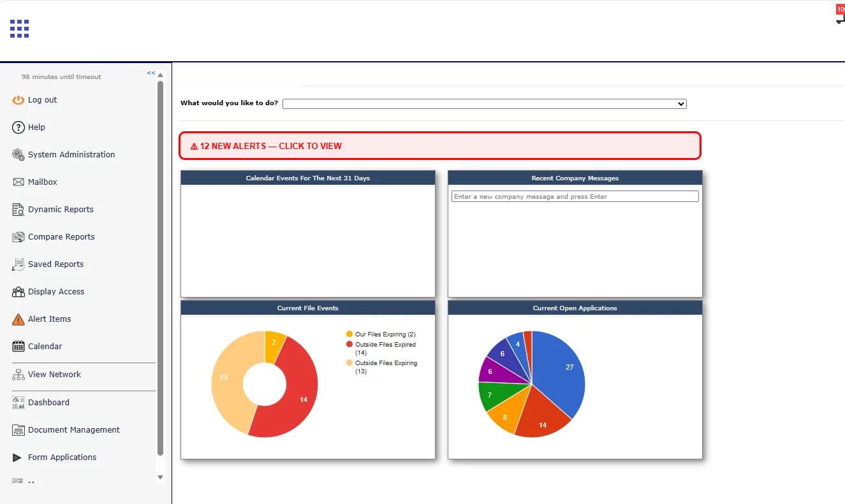This screenshot has width=845, height=504.
Task: Open the apps grid launcher icon
Action: tap(19, 29)
